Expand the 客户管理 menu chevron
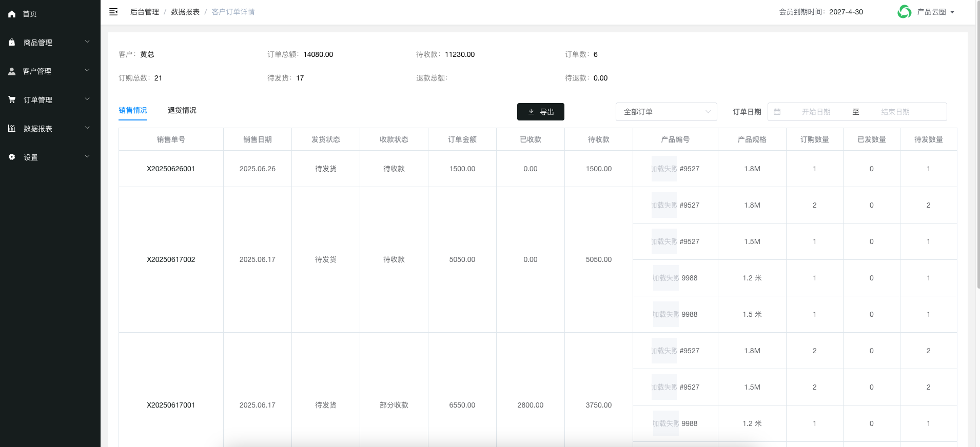Screen dimensions: 980x447 point(87,71)
